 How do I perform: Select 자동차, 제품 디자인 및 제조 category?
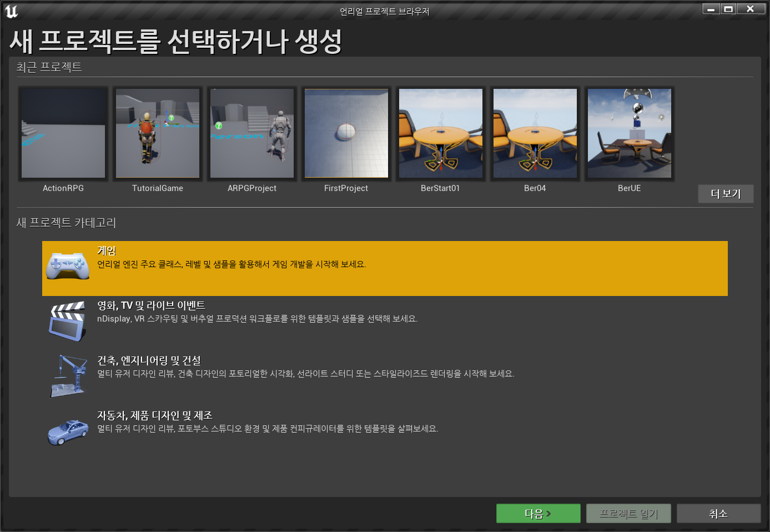click(155, 415)
